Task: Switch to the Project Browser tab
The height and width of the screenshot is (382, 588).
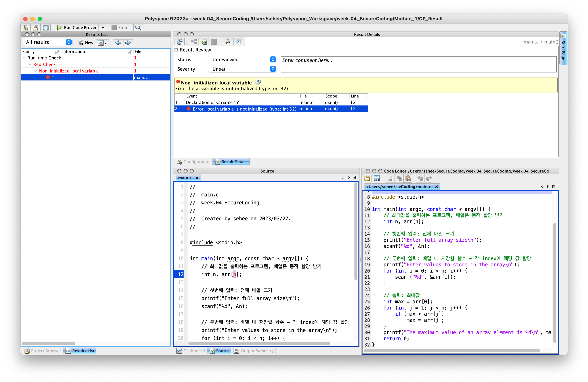Action: coord(42,351)
